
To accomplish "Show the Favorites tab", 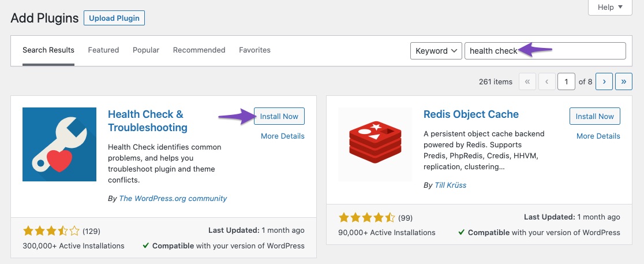I will tap(254, 50).
